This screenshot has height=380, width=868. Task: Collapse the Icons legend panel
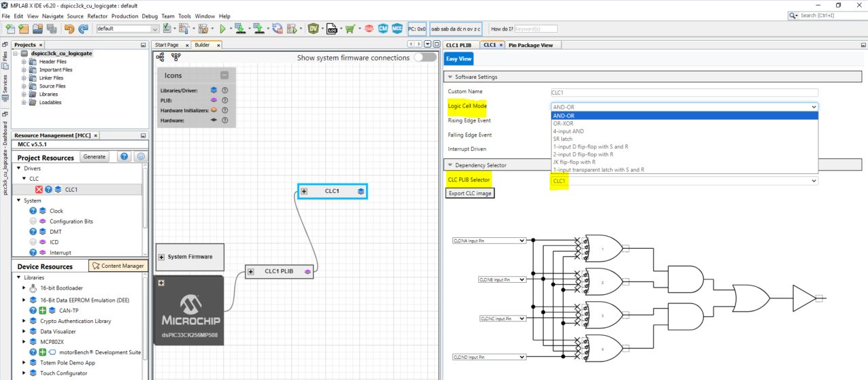[x=224, y=75]
